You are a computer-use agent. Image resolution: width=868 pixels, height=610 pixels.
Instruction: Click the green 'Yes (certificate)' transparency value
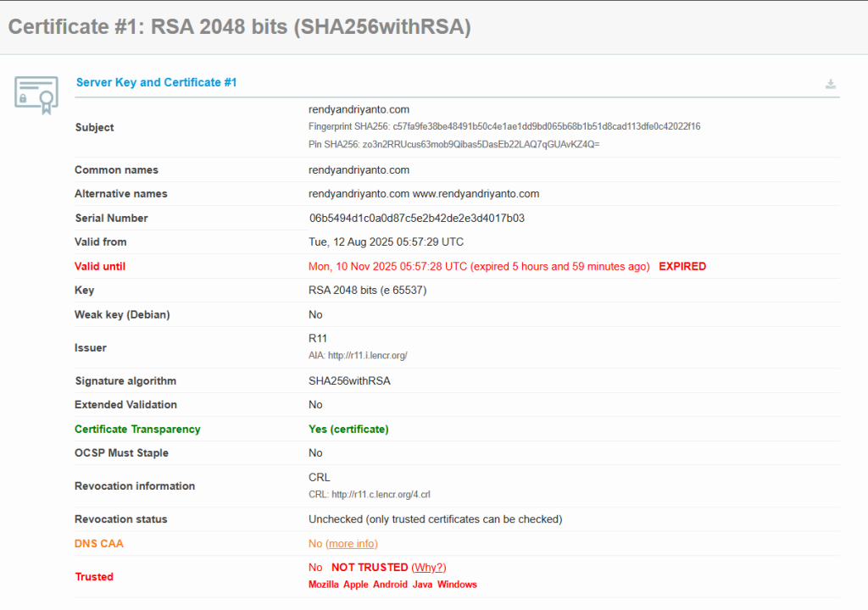click(348, 430)
